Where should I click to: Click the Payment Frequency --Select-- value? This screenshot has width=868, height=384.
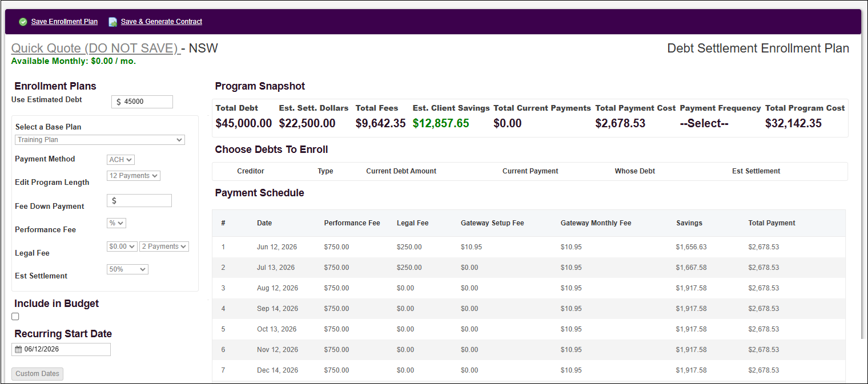point(704,123)
